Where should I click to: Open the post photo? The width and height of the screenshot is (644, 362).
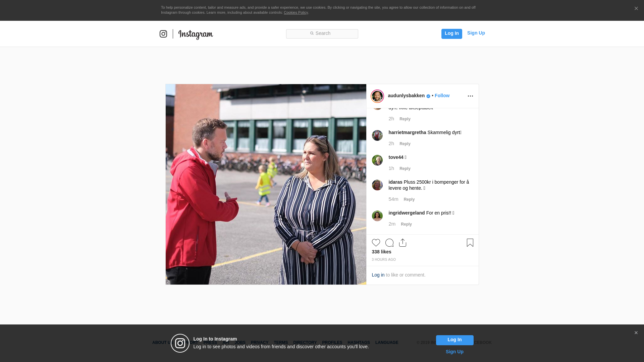click(266, 184)
